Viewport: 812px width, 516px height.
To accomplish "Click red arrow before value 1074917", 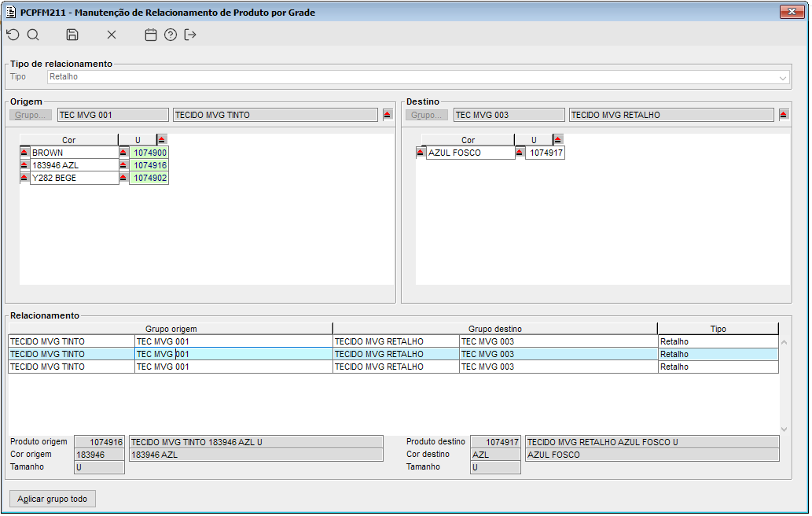I will point(520,153).
